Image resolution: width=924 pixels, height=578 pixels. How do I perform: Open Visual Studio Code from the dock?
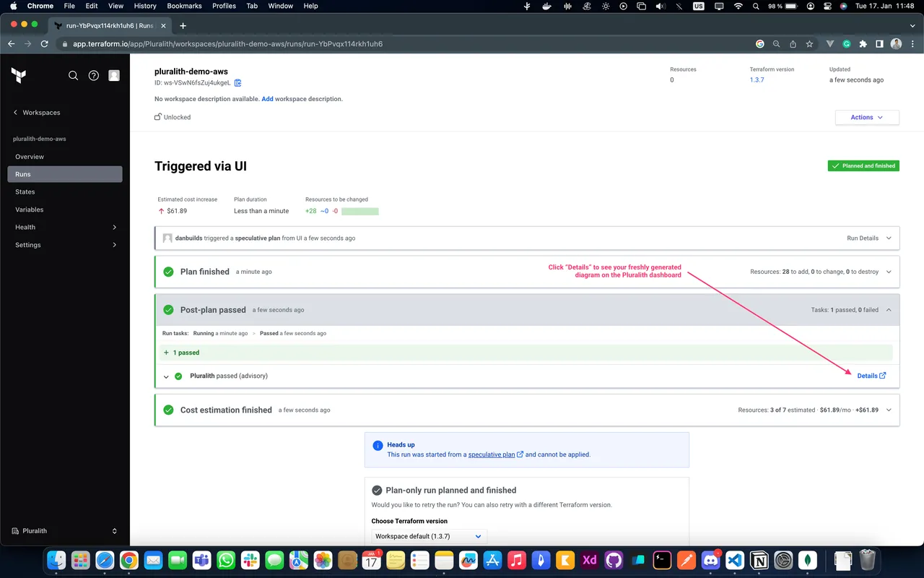click(x=735, y=560)
